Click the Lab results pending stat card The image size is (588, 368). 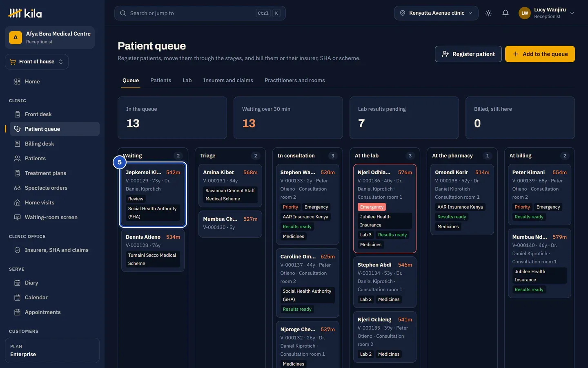tap(404, 118)
